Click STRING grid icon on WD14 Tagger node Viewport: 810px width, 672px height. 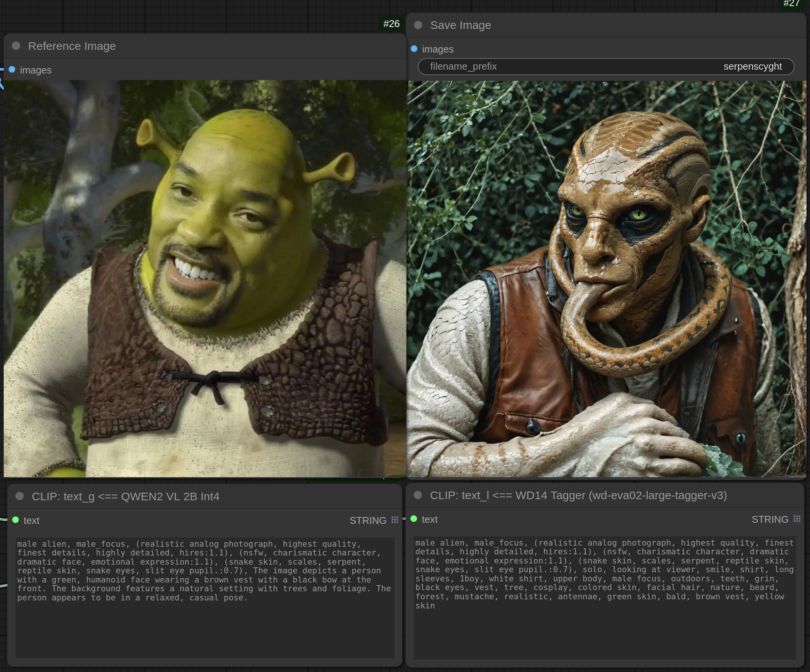point(797,519)
